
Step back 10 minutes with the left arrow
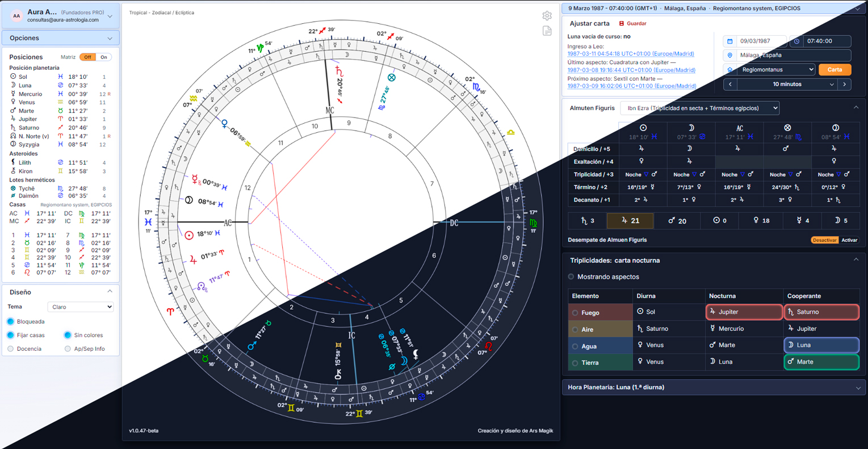730,84
